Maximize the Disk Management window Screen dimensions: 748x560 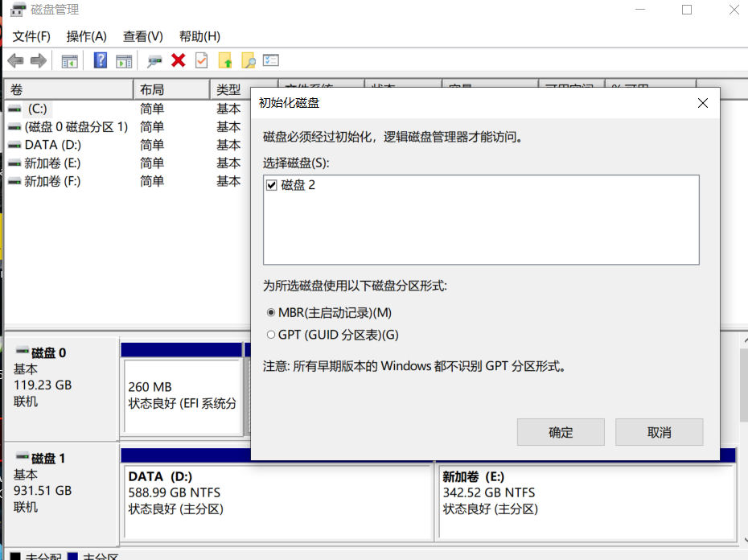[x=686, y=10]
